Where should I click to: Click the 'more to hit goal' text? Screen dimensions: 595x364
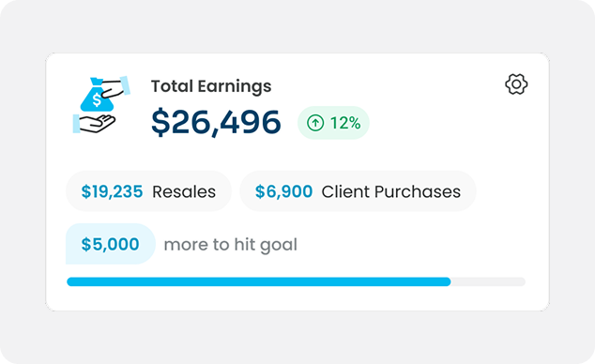pos(230,245)
